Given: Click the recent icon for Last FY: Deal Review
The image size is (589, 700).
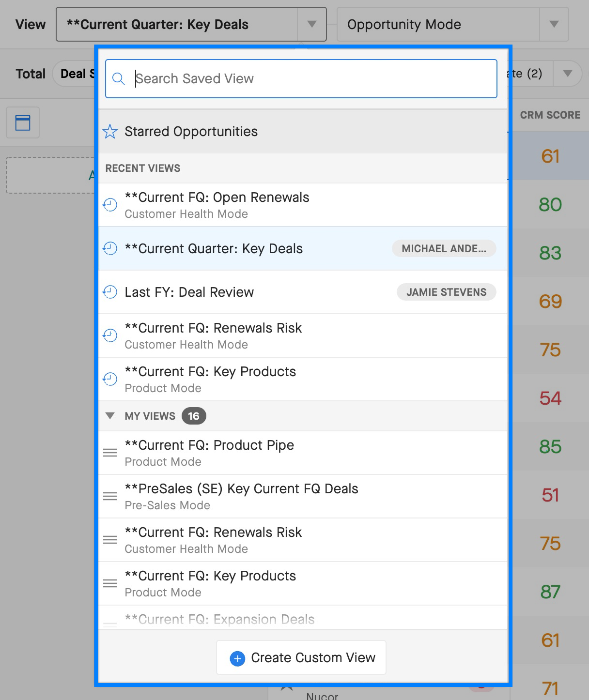Looking at the screenshot, I should coord(110,292).
